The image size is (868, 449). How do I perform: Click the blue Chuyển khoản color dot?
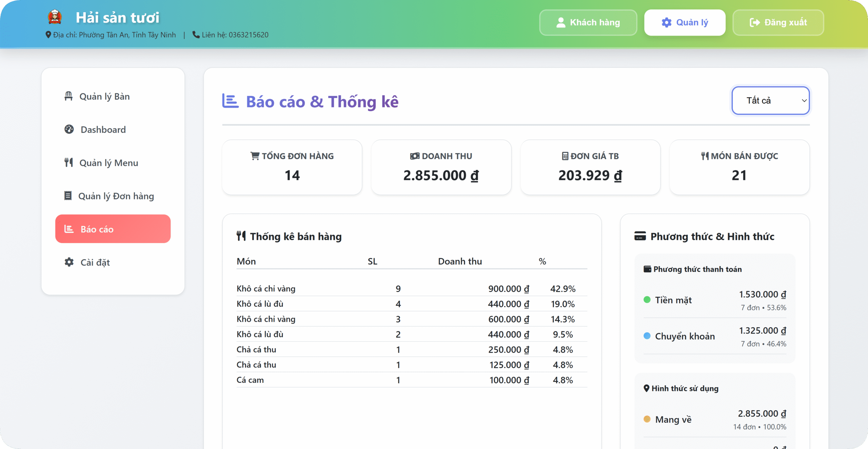click(x=647, y=336)
